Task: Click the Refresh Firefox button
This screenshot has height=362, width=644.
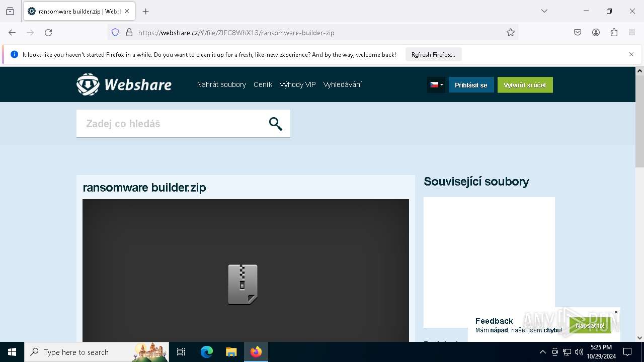Action: (433, 55)
